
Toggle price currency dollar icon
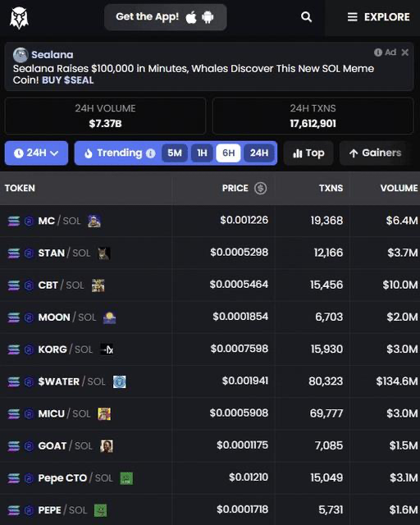tap(261, 188)
